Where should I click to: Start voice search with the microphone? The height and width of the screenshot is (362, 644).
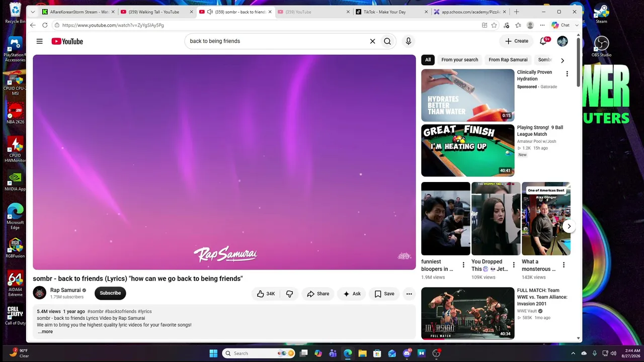tap(409, 41)
